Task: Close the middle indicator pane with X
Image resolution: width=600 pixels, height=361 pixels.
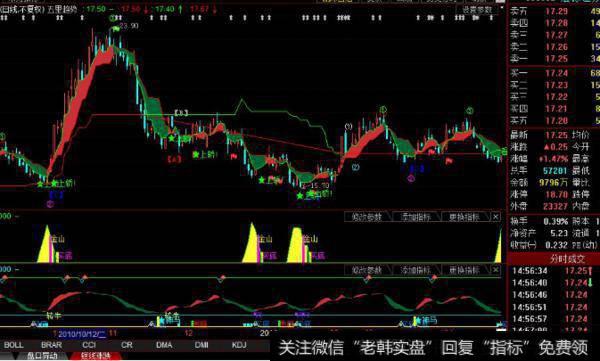Action: tap(496, 217)
